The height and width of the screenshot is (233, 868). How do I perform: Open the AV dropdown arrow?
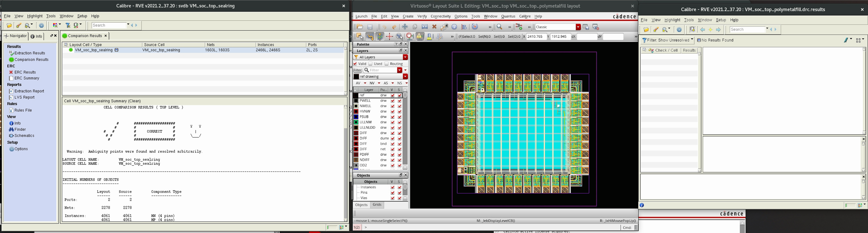[365, 83]
